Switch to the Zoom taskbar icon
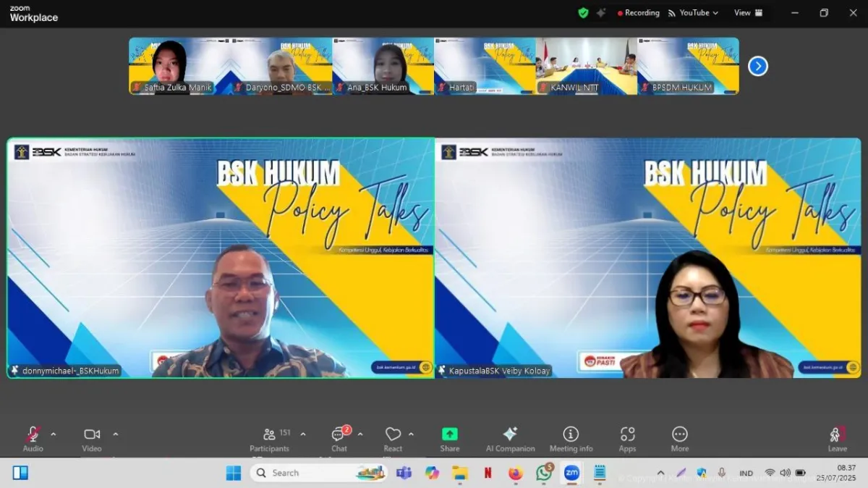This screenshot has height=488, width=868. click(x=571, y=473)
